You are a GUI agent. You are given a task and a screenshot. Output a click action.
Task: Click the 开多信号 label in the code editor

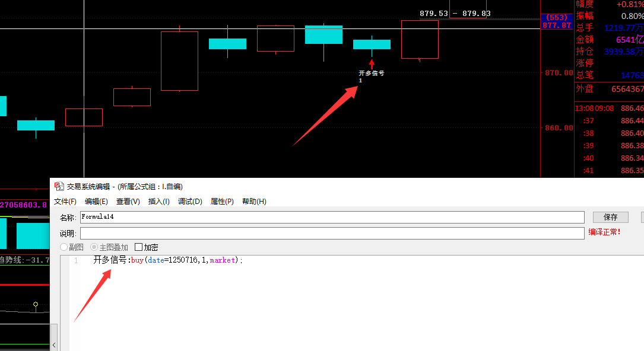[110, 260]
